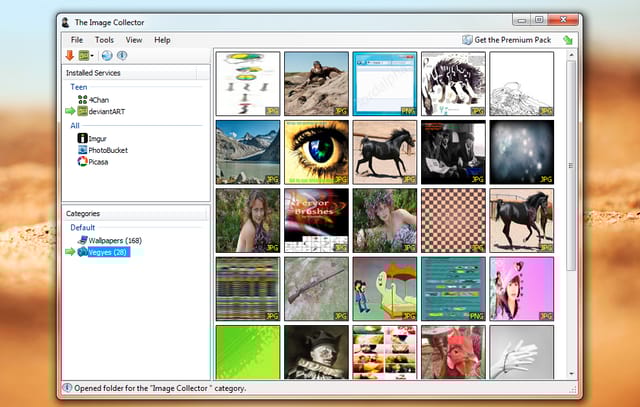This screenshot has width=640, height=407.
Task: Open the colorful eye close-up thumbnail
Action: click(316, 152)
